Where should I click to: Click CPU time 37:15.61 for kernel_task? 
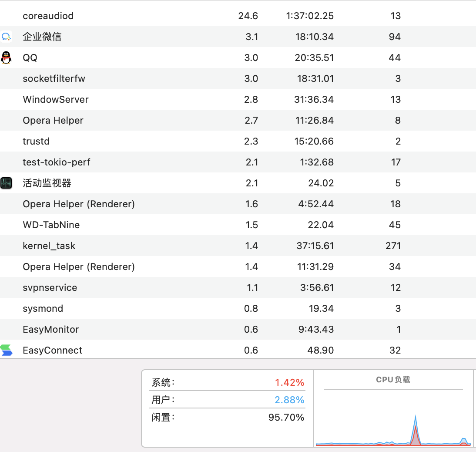tap(315, 246)
